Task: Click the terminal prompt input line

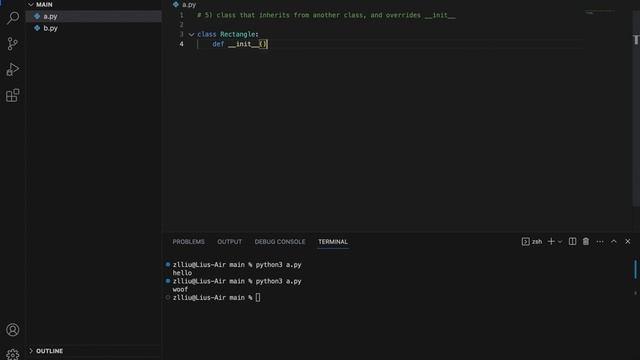Action: pyautogui.click(x=216, y=298)
